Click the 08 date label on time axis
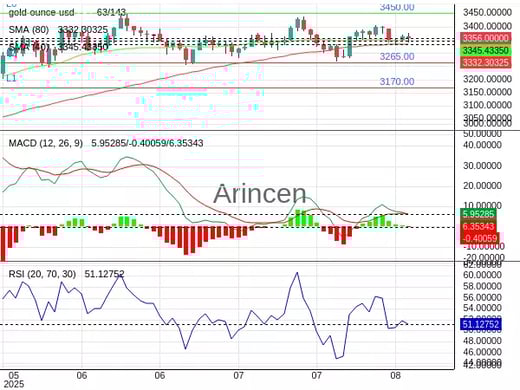Screen dimensions: 520x390 (395, 375)
